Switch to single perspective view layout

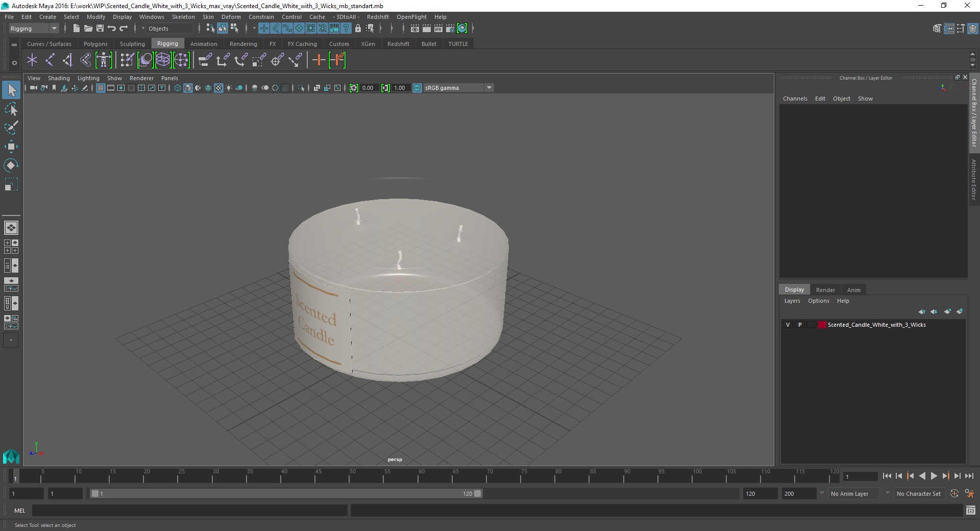[11, 228]
